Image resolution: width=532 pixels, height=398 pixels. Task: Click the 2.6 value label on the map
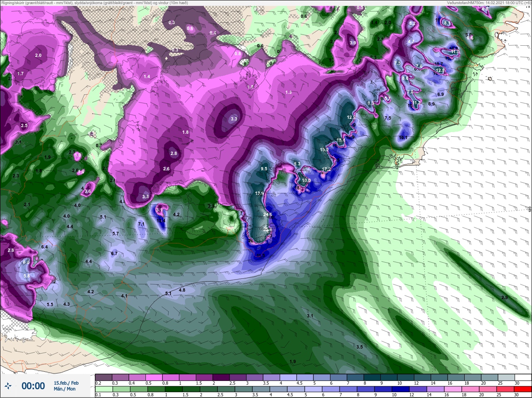tap(166, 169)
